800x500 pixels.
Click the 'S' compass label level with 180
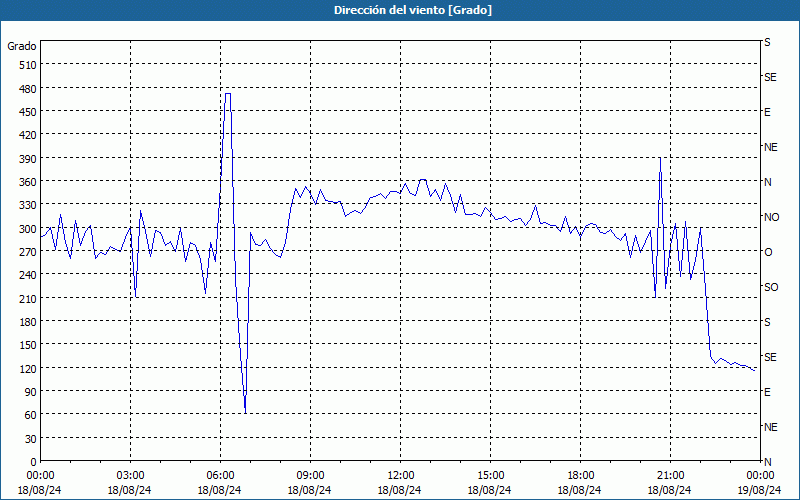[767, 322]
